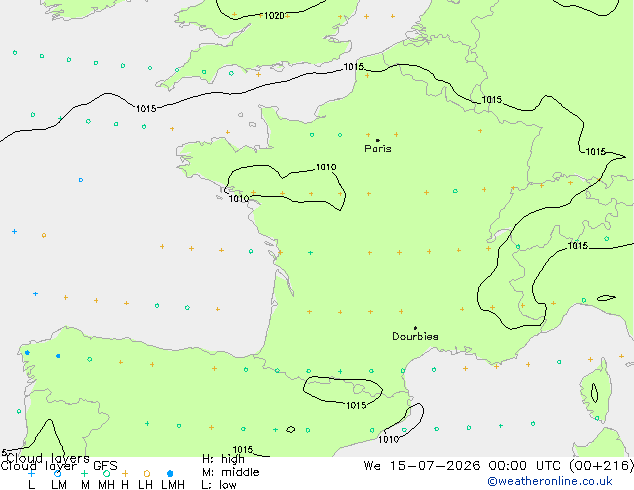Click the 'LH' legend label
Image resolution: width=634 pixels, height=490 pixels.
coord(145,485)
